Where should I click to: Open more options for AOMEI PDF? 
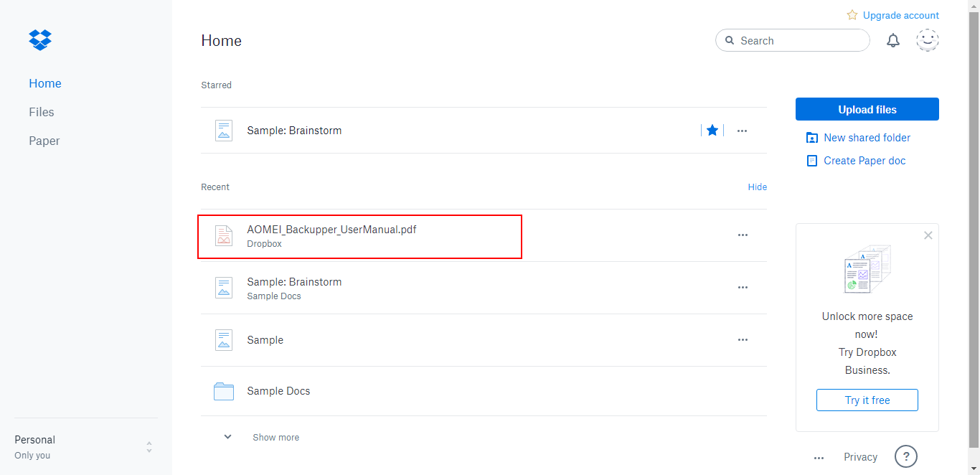(743, 235)
